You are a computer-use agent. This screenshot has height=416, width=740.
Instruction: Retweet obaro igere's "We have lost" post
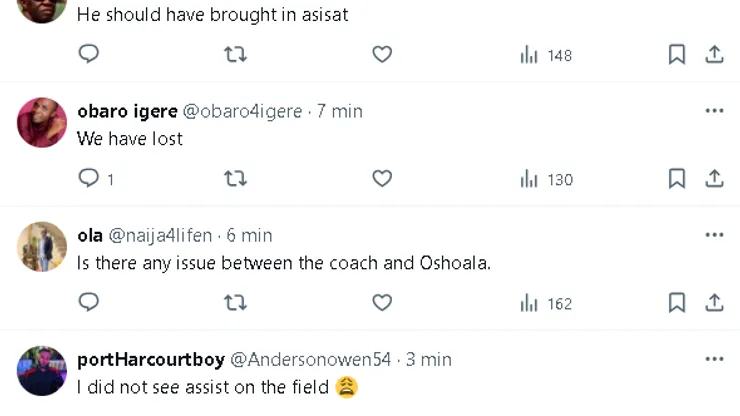tap(235, 178)
